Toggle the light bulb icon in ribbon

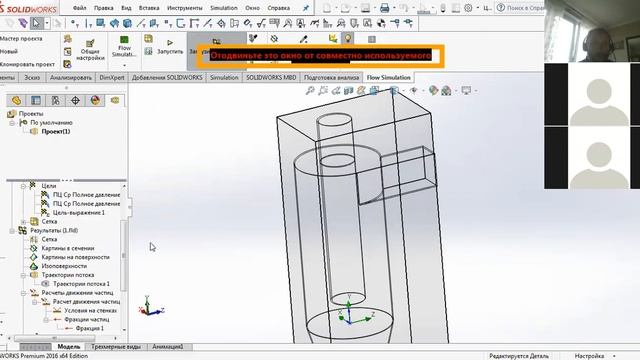tap(348, 38)
